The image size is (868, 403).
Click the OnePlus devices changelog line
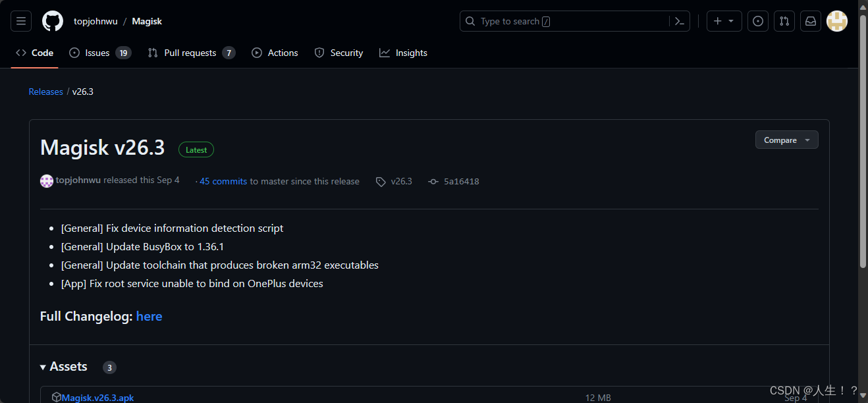pyautogui.click(x=192, y=284)
